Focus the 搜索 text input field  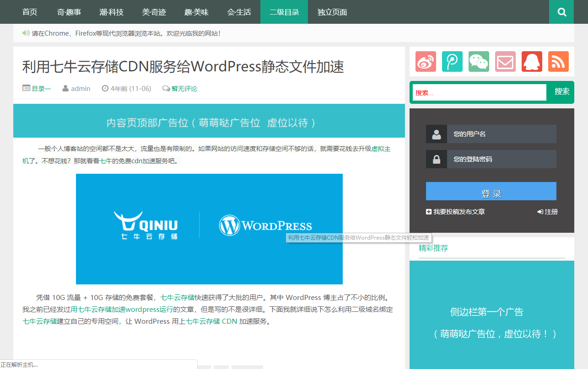click(x=480, y=92)
